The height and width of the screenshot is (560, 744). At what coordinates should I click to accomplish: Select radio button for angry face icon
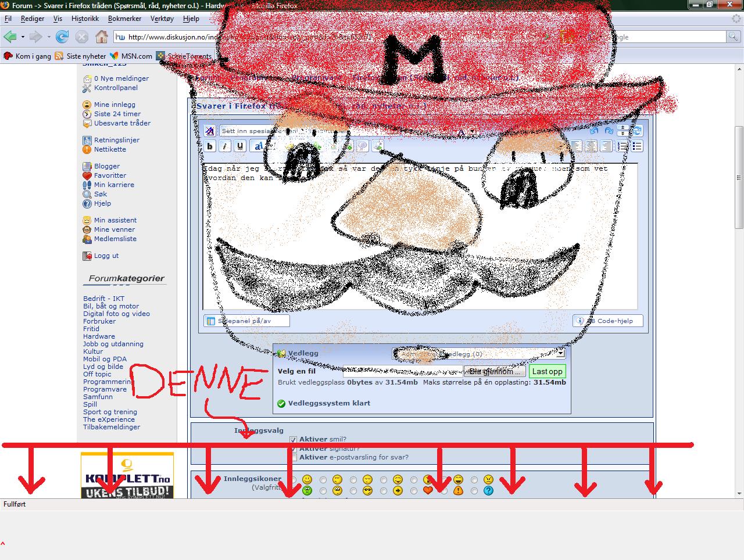pyautogui.click(x=474, y=480)
